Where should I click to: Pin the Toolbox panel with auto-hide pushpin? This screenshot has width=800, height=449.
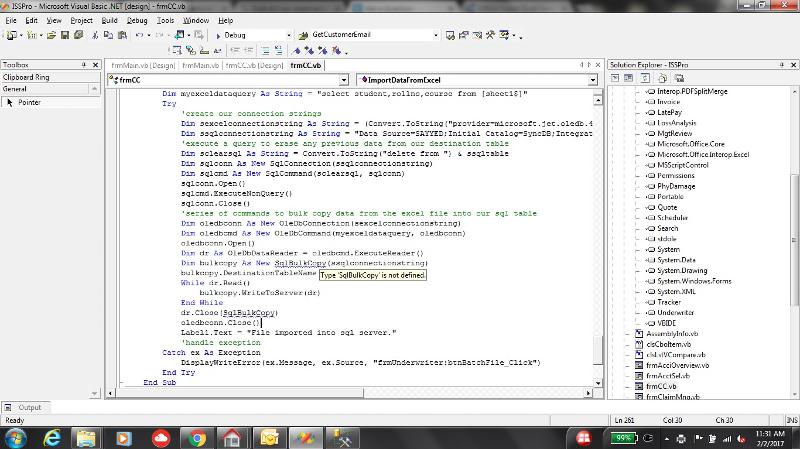pos(84,65)
